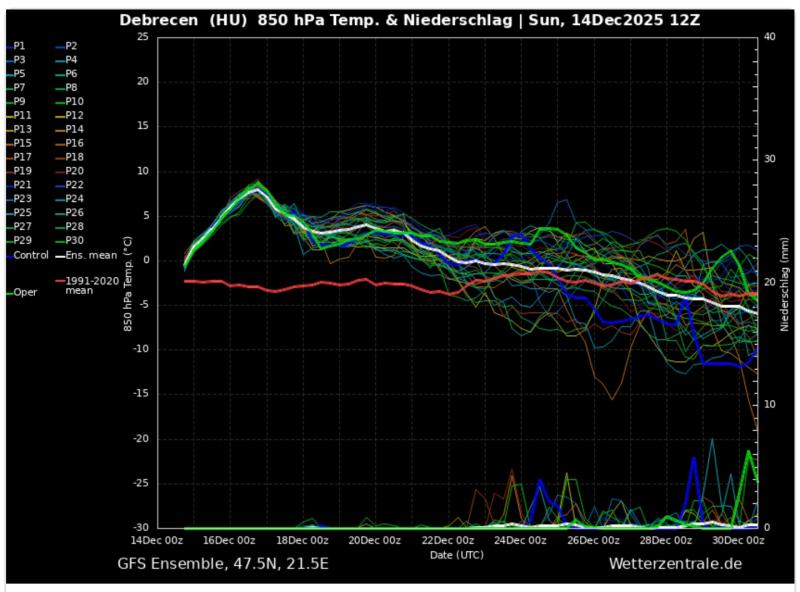Click the P1 legend entry
Screen dimensions: 800x592
pyautogui.click(x=20, y=46)
